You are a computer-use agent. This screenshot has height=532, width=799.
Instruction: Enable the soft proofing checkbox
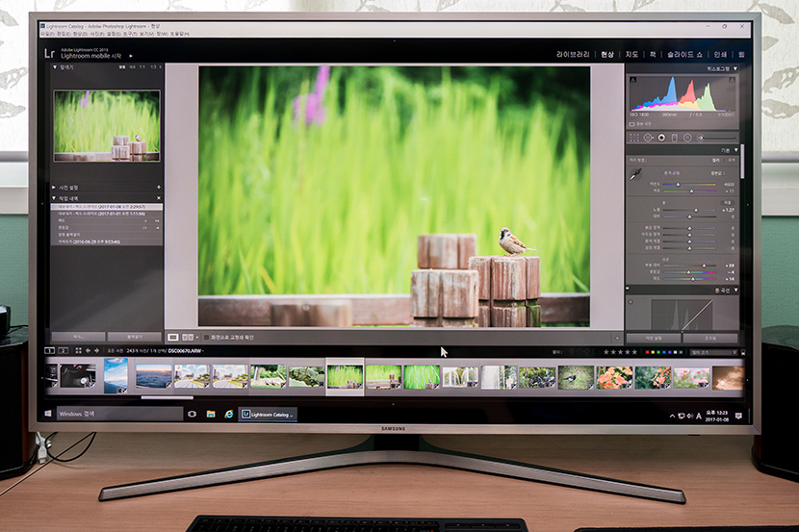pos(208,338)
